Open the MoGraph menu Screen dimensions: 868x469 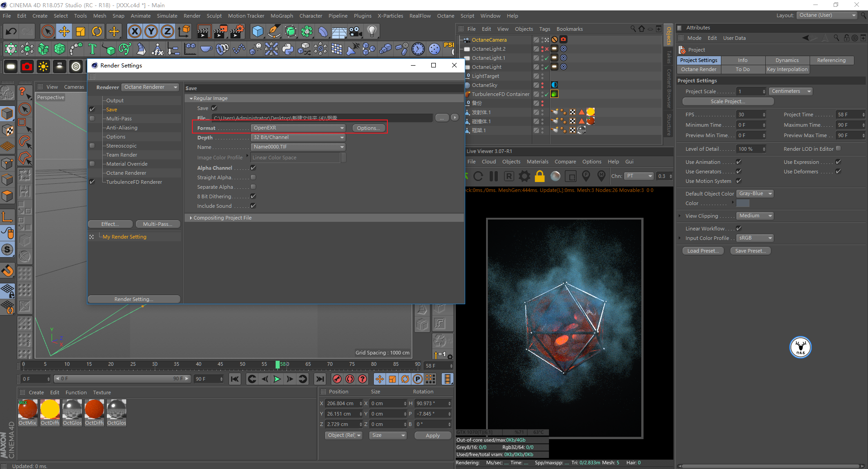click(x=281, y=16)
